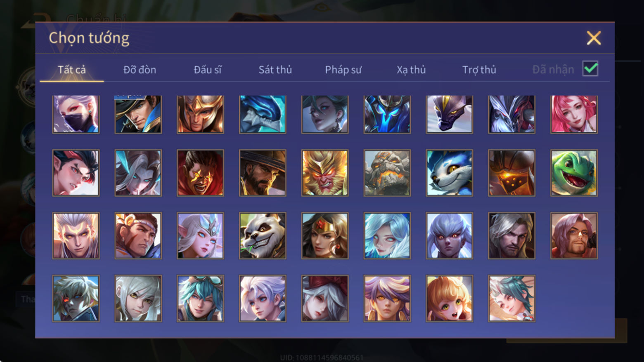Viewport: 644px width, 362px height.
Task: Show the Pháp sư heroes tab
Action: [x=343, y=70]
